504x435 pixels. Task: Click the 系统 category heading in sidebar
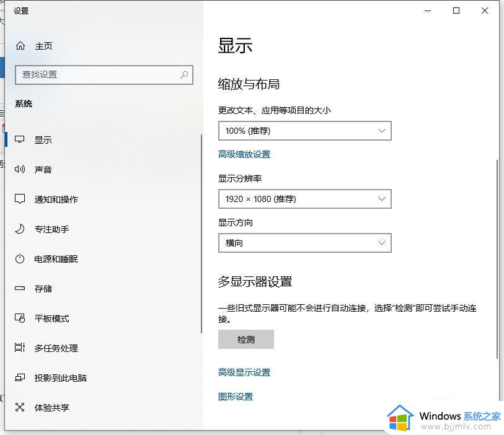click(24, 103)
